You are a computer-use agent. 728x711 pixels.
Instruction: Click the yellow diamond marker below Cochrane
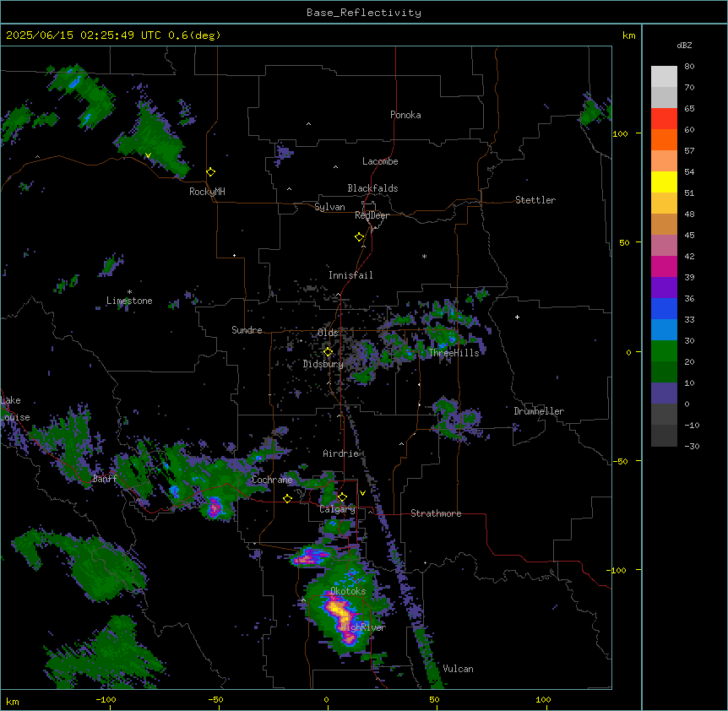[x=287, y=498]
